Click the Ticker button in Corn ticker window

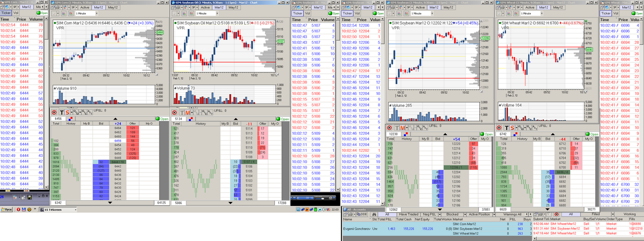(x=6, y=13)
